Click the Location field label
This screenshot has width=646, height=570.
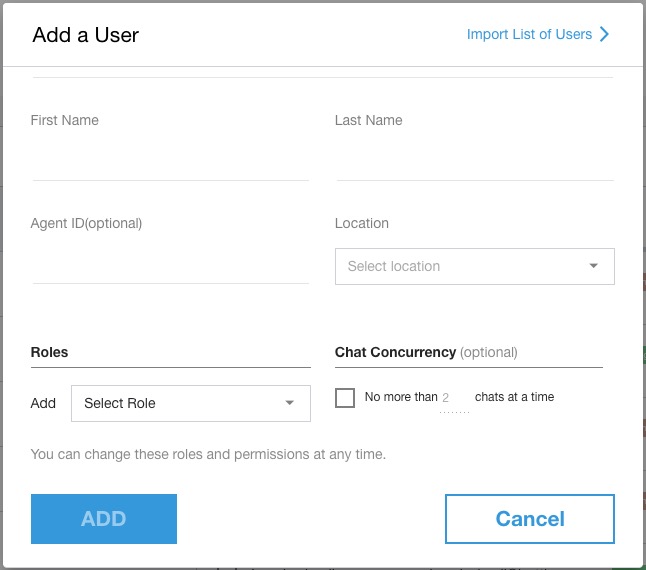click(362, 223)
